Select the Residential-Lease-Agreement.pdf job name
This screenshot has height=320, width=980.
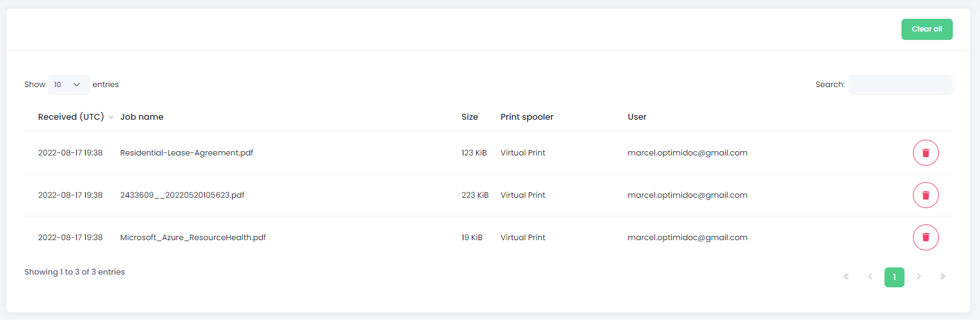187,153
